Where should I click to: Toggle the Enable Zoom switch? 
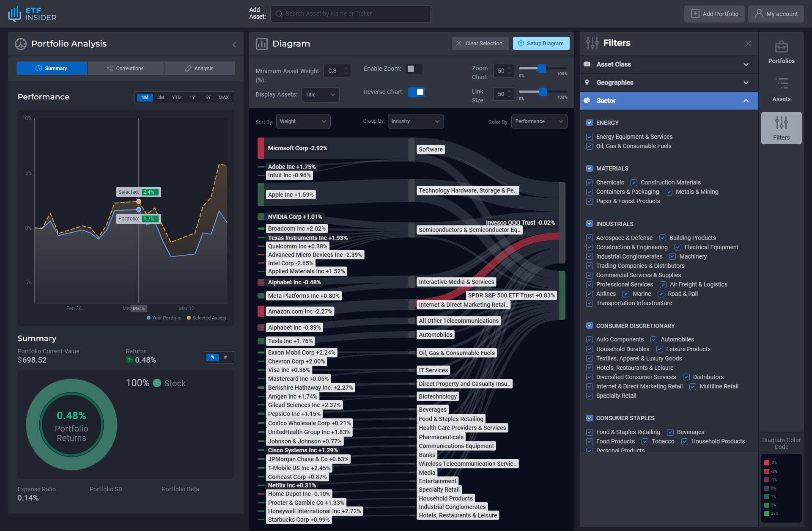point(412,69)
